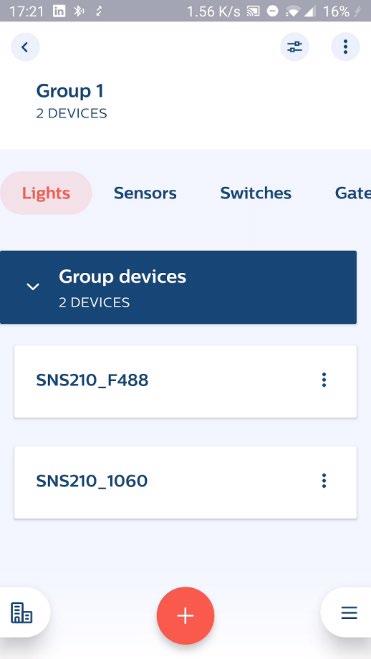371x659 pixels.
Task: Open options for SNS210_F488
Action: 324,380
